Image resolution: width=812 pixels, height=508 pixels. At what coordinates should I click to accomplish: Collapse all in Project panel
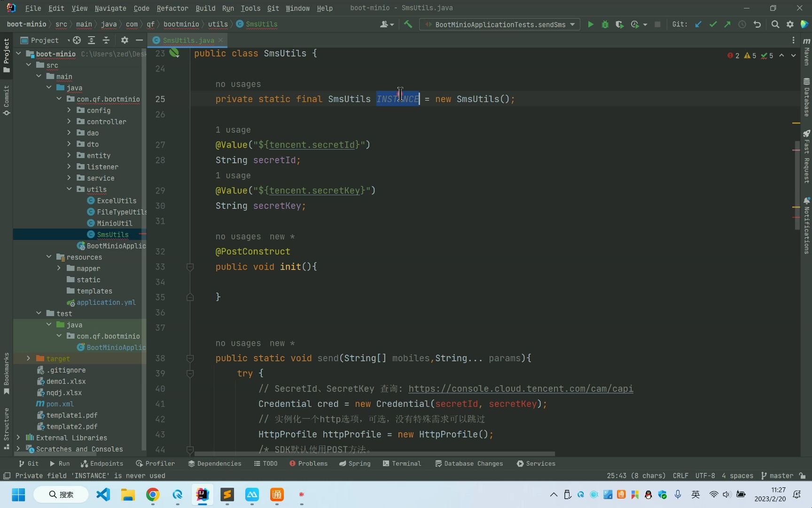click(106, 40)
